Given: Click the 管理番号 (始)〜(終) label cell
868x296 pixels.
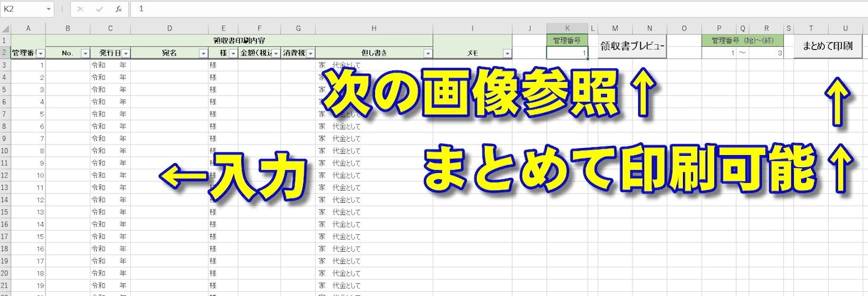Looking at the screenshot, I should [743, 41].
